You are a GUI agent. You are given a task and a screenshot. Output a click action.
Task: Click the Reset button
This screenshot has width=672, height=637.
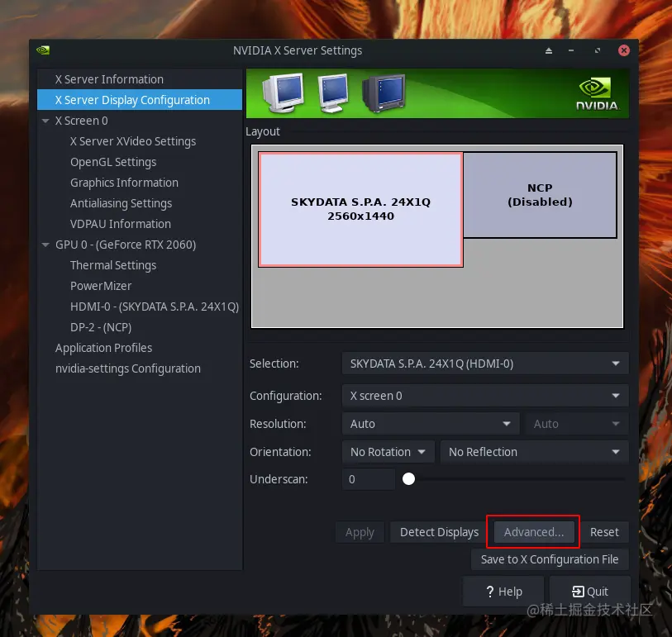pos(604,532)
